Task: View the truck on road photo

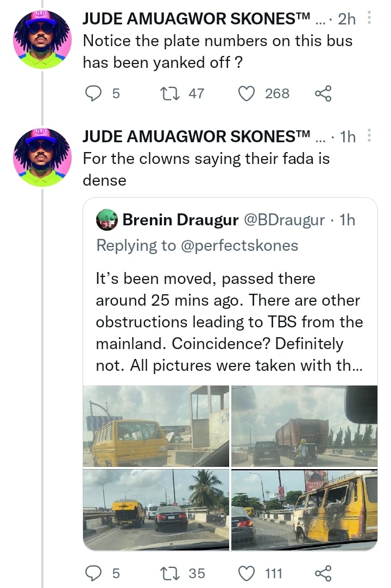Action: pyautogui.click(x=304, y=426)
